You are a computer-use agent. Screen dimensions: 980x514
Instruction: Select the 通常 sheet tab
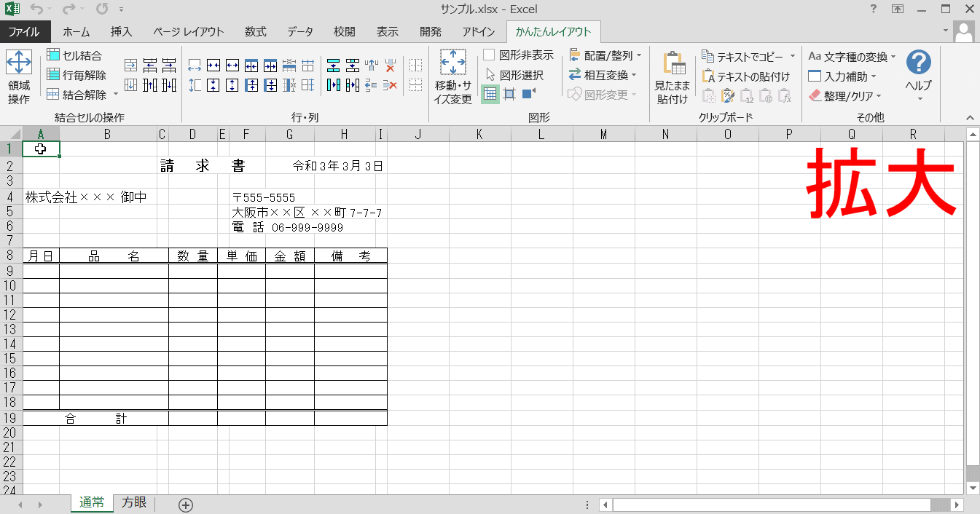pyautogui.click(x=92, y=503)
